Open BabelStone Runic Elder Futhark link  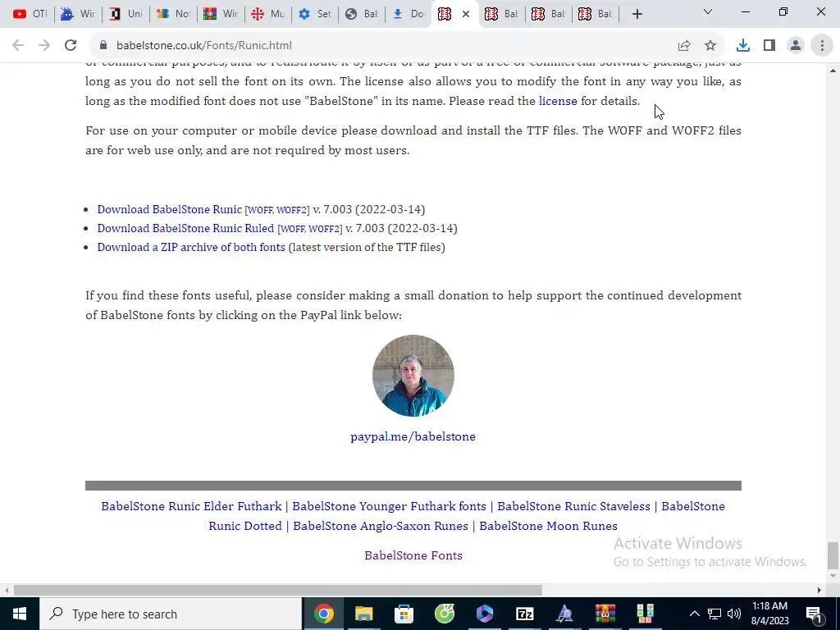[191, 506]
